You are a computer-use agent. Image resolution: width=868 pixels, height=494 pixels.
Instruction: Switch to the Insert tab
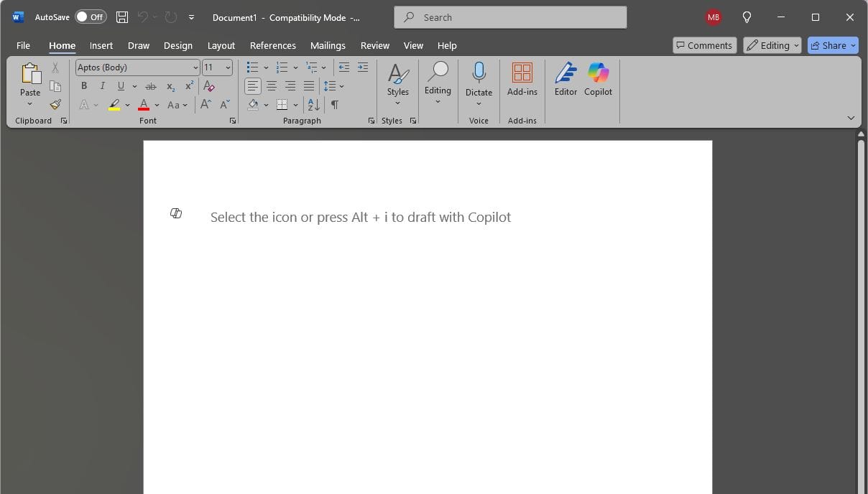point(101,45)
